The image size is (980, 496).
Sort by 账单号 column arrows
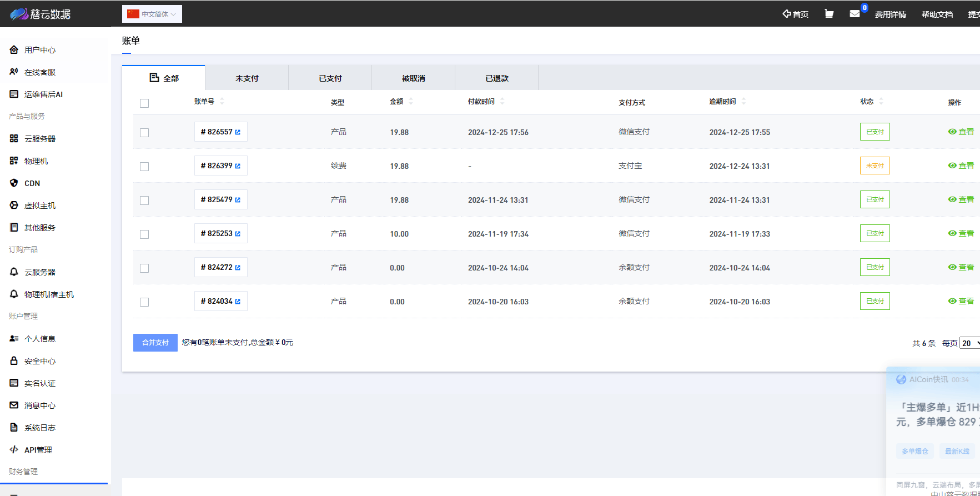pos(222,102)
